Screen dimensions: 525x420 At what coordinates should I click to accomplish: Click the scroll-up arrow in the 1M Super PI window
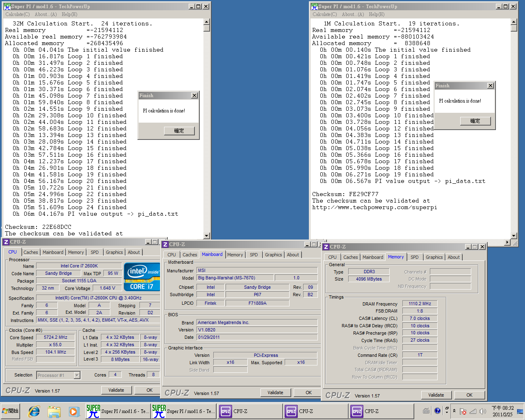coord(514,22)
